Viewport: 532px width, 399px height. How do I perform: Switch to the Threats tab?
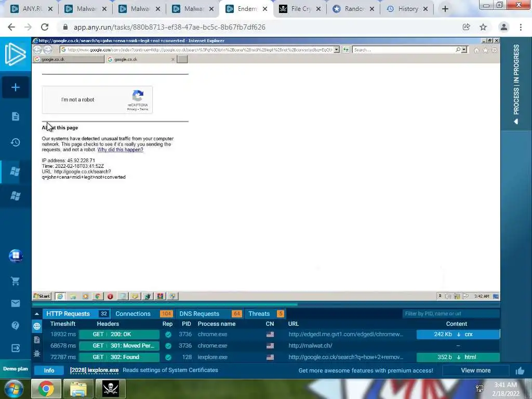(x=265, y=314)
